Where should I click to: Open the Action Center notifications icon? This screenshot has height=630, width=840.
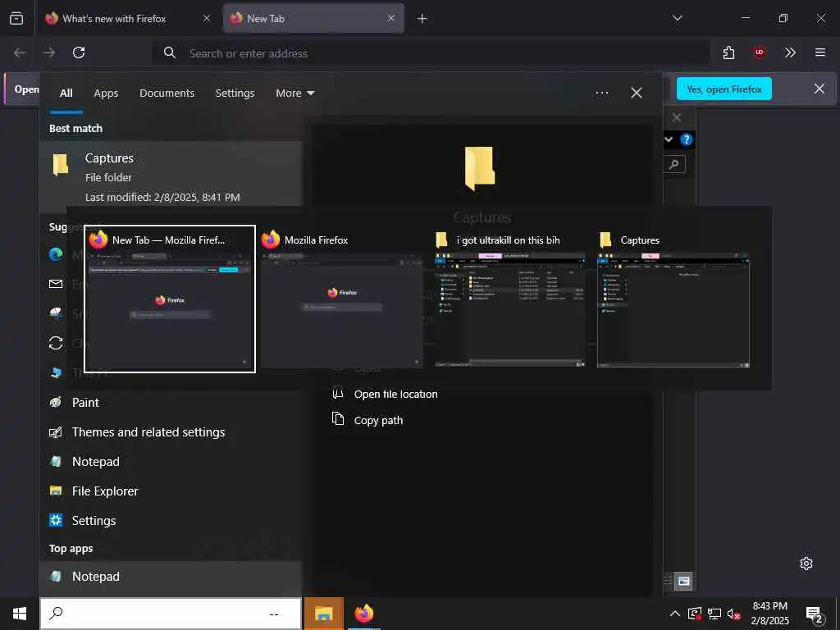pos(815,614)
